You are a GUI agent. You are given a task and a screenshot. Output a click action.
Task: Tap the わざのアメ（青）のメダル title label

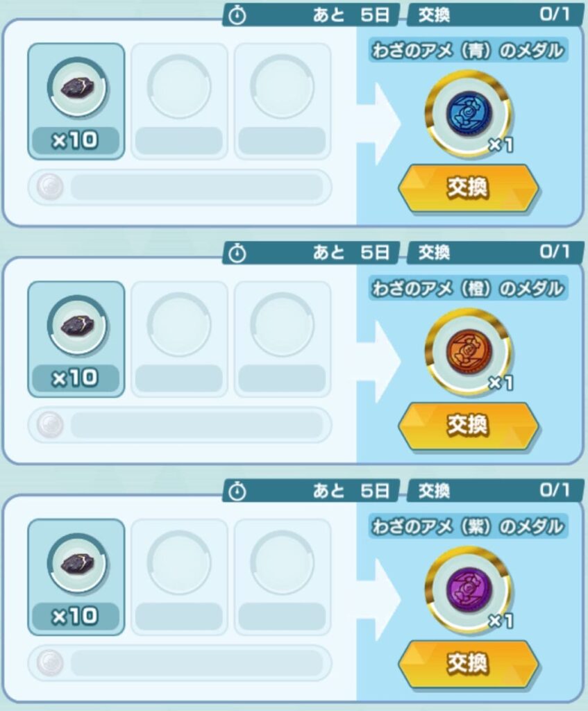pyautogui.click(x=468, y=50)
